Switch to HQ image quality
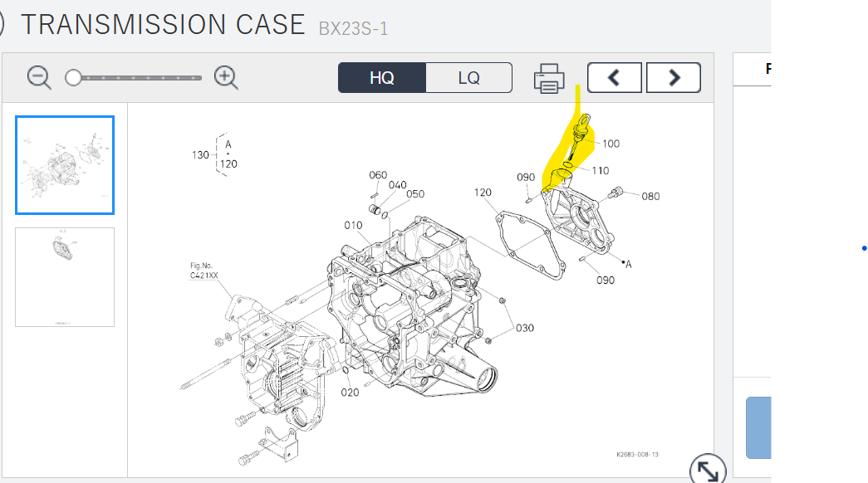 [x=382, y=78]
